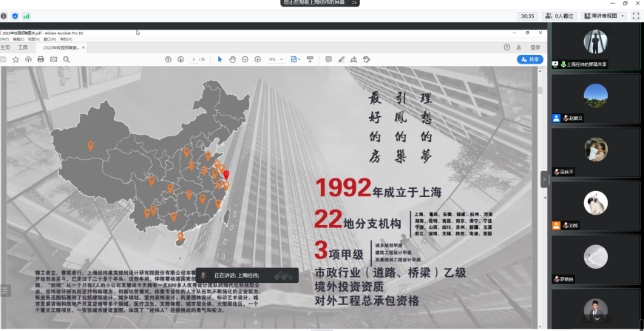
Task: Click the orange Hainan map pin
Action: pos(180,236)
